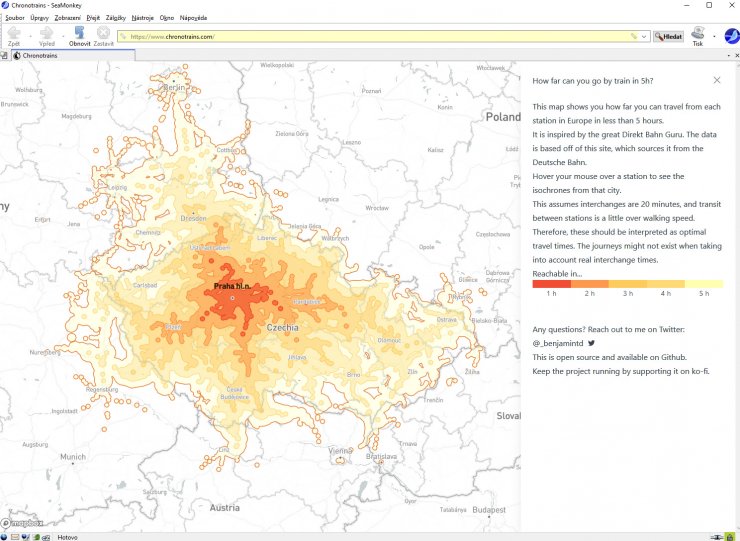Click the Twitter bird icon
The height and width of the screenshot is (541, 740).
(x=591, y=343)
